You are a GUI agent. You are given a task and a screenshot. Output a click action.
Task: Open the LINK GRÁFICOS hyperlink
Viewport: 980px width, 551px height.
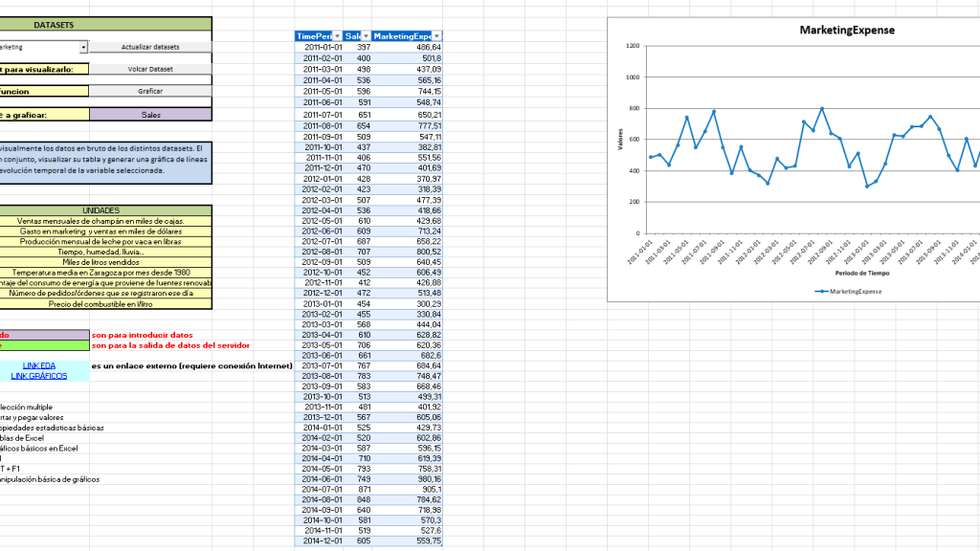coord(39,376)
